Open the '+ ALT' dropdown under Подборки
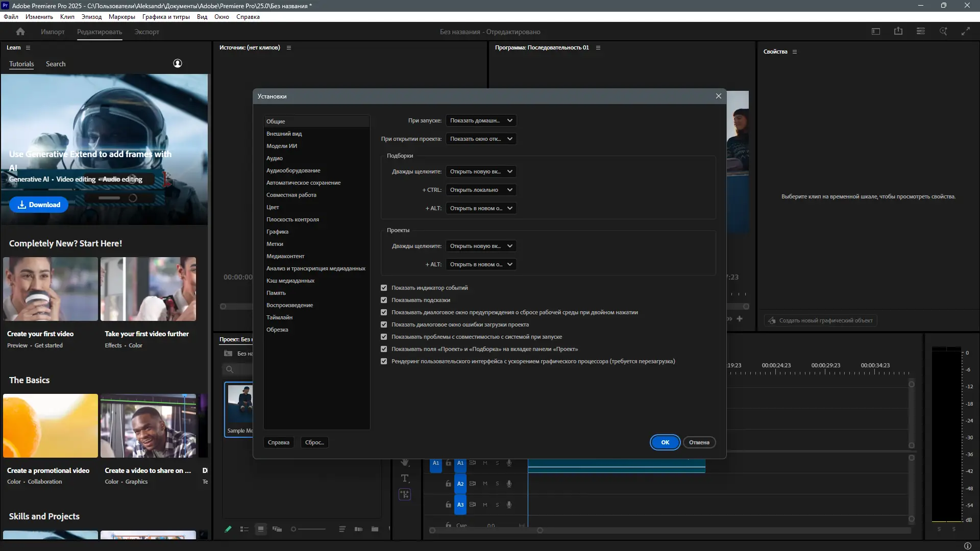The width and height of the screenshot is (980, 551). point(480,208)
